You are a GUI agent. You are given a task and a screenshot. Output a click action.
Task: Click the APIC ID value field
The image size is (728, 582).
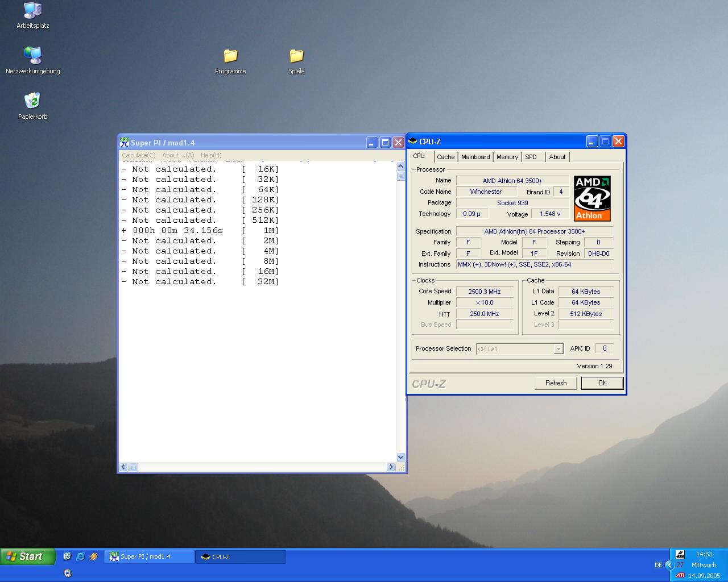[x=605, y=348]
